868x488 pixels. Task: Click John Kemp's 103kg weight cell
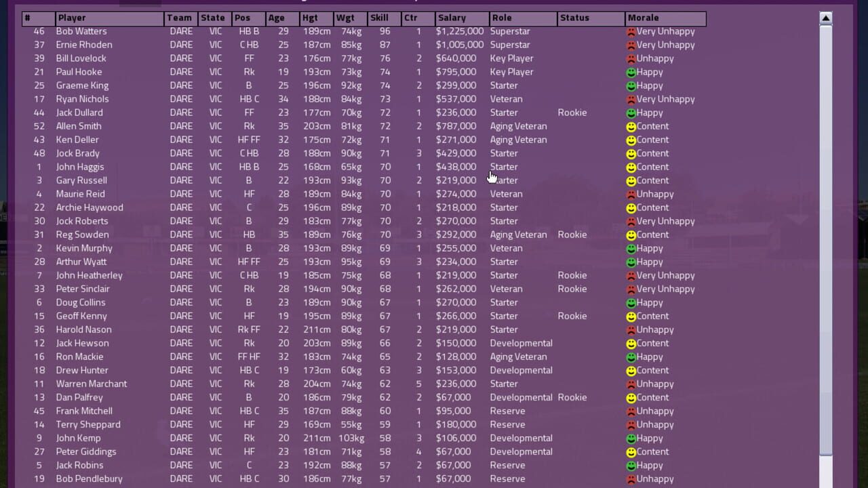(351, 438)
